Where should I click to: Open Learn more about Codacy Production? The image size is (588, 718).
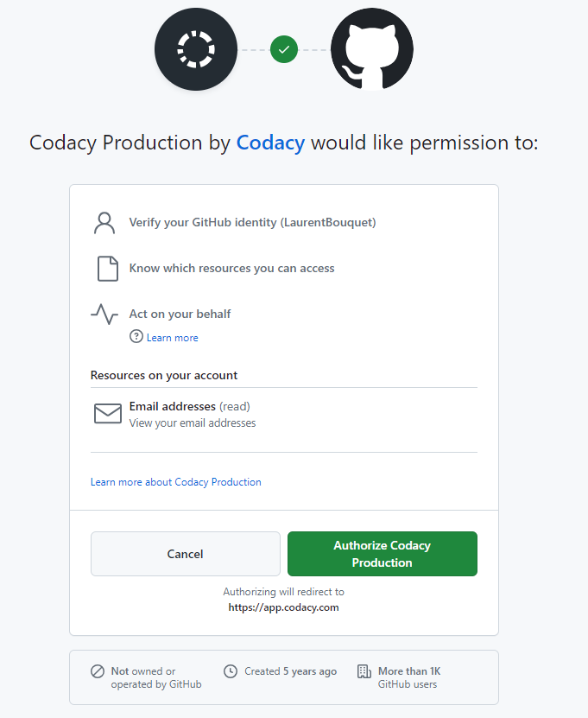click(176, 482)
